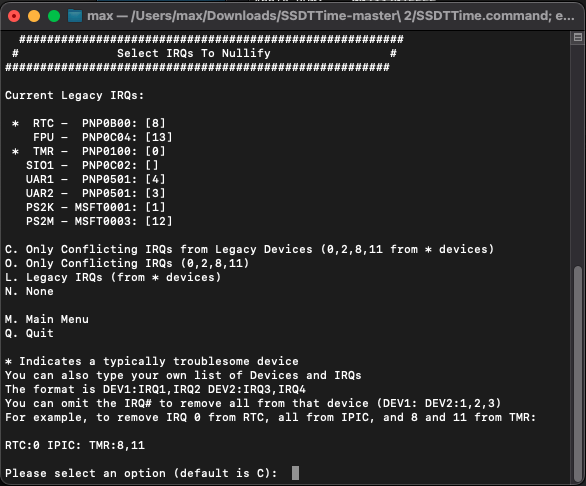The height and width of the screenshot is (486, 586).
Task: Click option L Legacy IRQs
Action: [113, 277]
